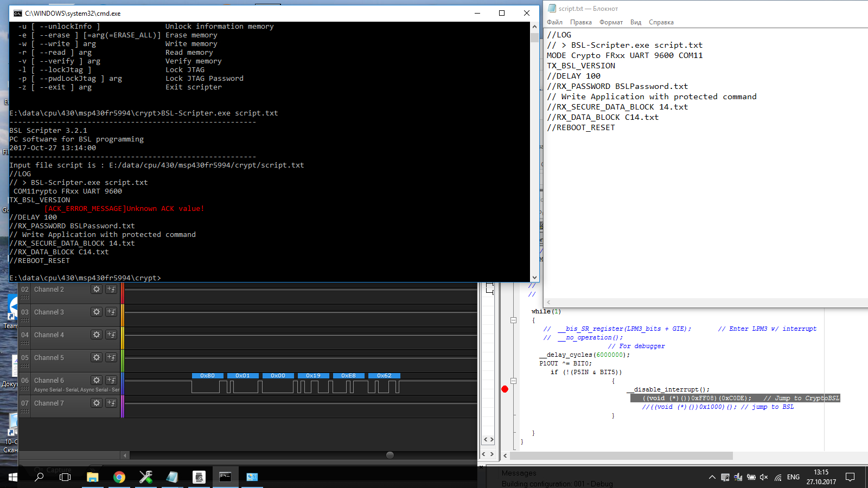The width and height of the screenshot is (868, 488).
Task: Toggle the red breakpoint in the code editor
Action: [x=505, y=389]
